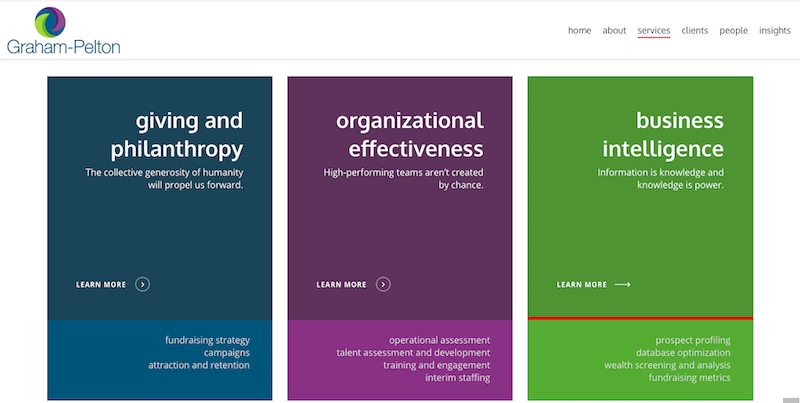Screen dimensions: 800x403
Task: Click the Graham-Pelton wordmark text
Action: coord(64,47)
